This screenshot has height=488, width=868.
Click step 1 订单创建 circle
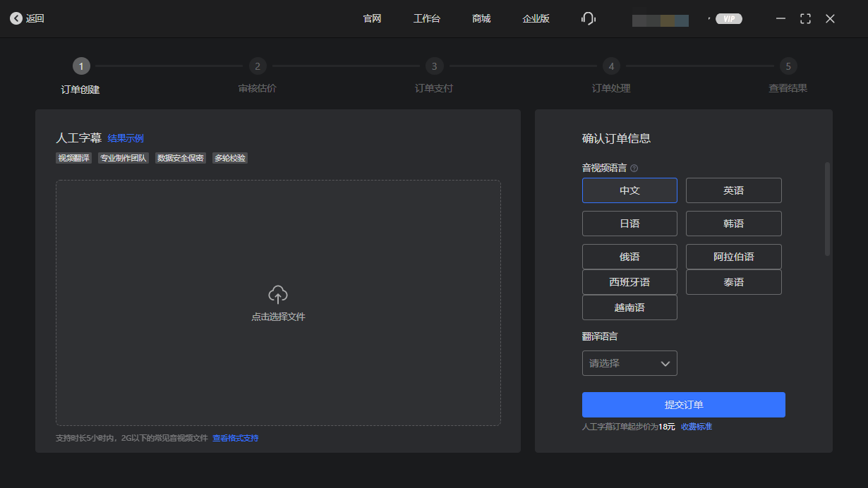[x=81, y=66]
